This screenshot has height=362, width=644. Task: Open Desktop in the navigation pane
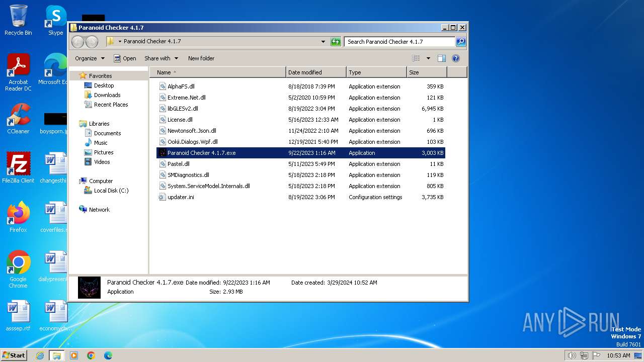pyautogui.click(x=104, y=85)
